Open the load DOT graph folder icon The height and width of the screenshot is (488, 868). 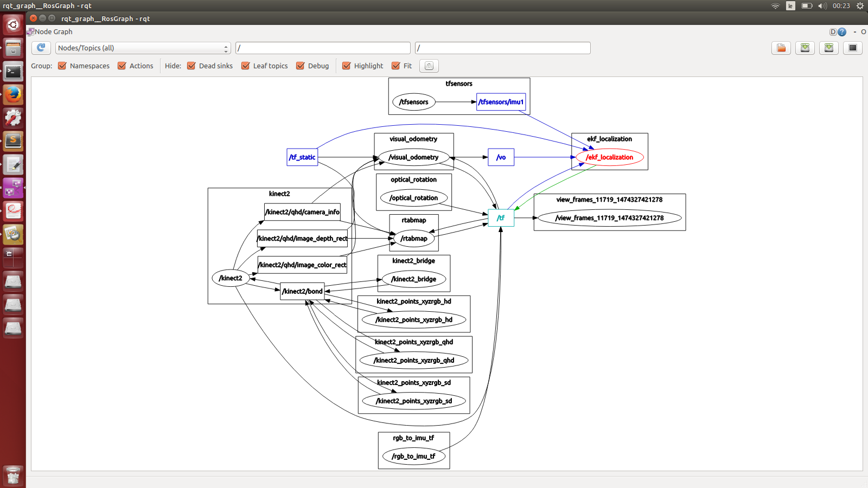781,48
